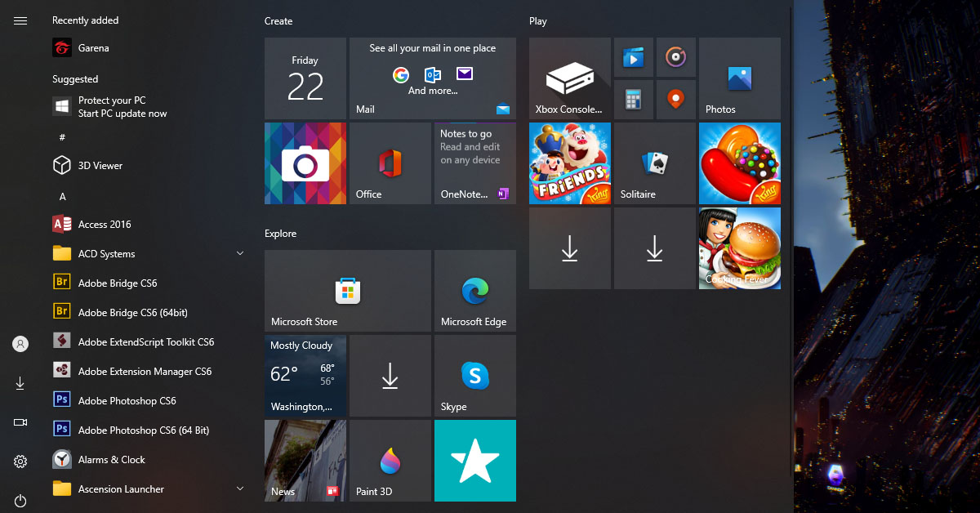
Task: Launch the Microsoft Store tile
Action: (348, 291)
